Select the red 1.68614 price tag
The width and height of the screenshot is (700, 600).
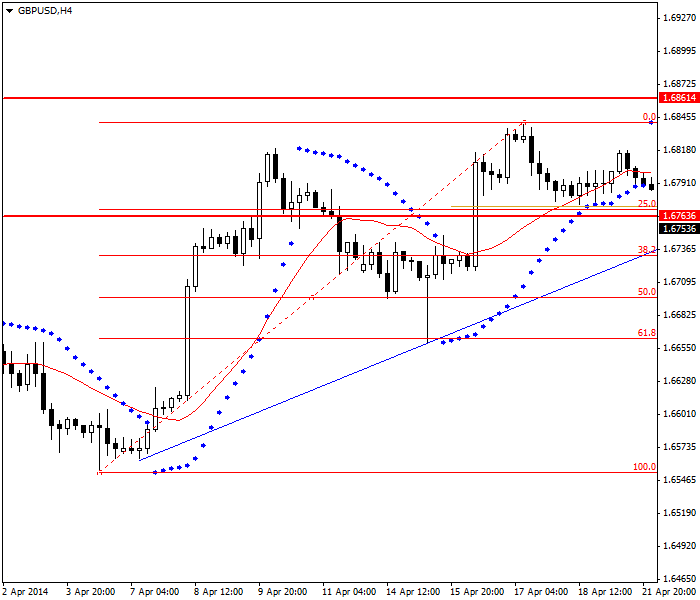pyautogui.click(x=678, y=99)
